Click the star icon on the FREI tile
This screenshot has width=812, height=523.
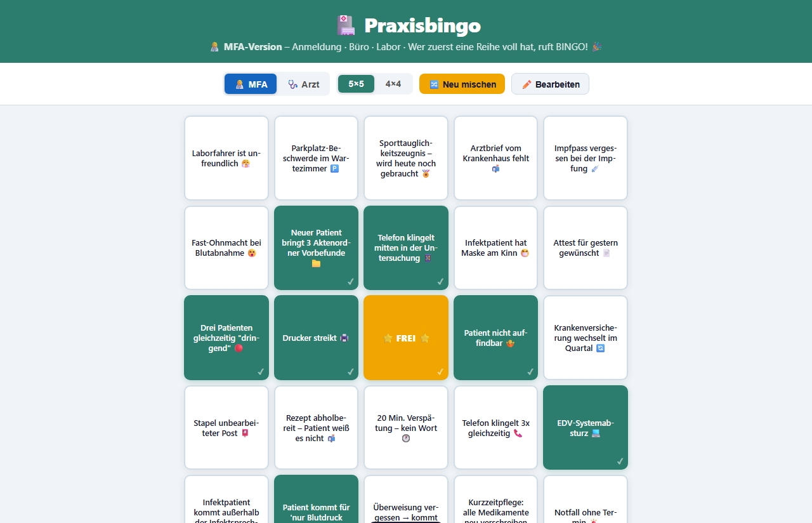tap(388, 338)
